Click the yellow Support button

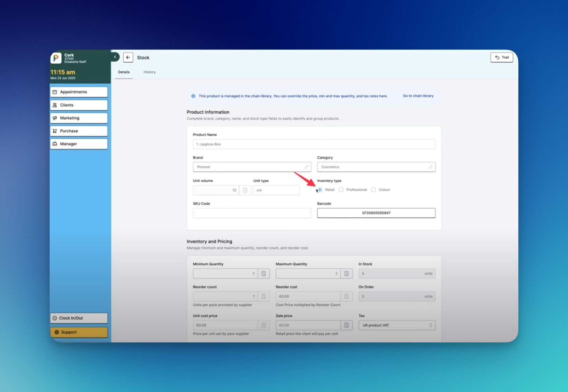pos(79,332)
